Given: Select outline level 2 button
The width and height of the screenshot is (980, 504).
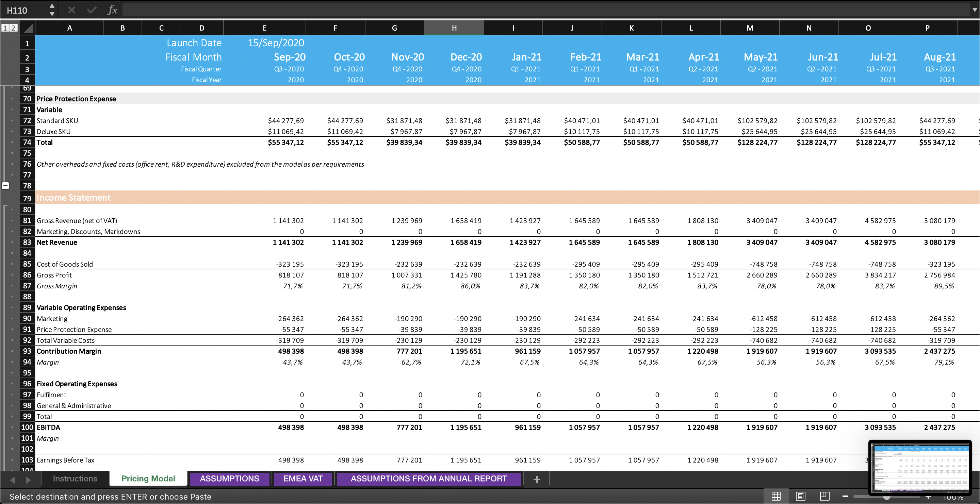Looking at the screenshot, I should pos(13,28).
